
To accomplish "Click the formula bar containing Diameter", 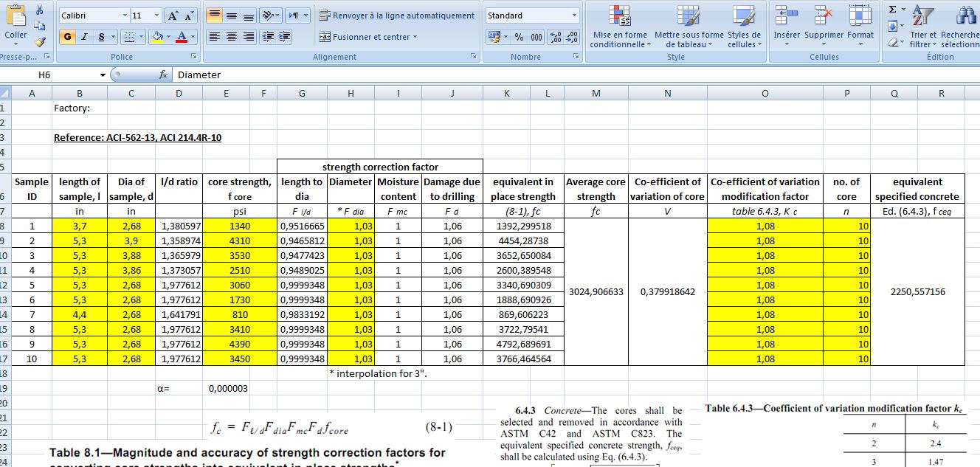I will (x=576, y=75).
